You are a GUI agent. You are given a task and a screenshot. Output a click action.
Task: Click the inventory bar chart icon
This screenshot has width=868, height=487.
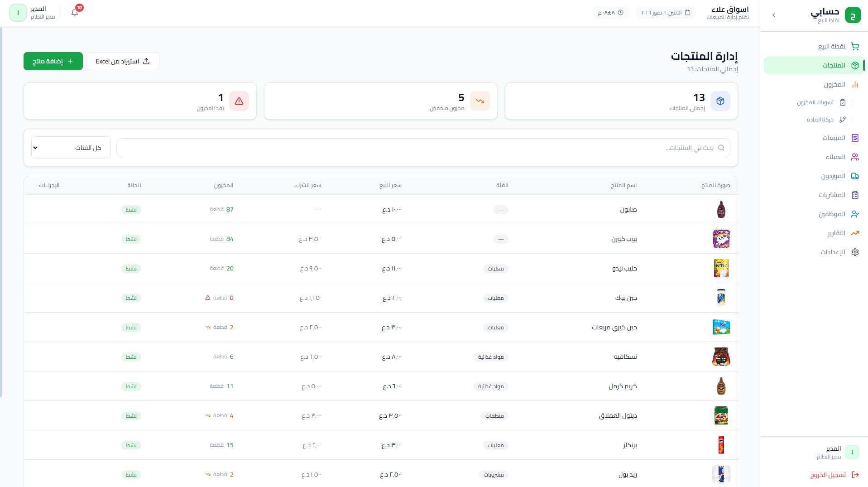pyautogui.click(x=855, y=84)
